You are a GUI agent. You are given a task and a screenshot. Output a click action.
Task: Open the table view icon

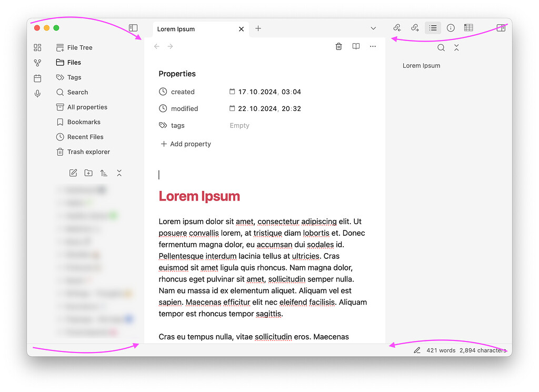468,27
